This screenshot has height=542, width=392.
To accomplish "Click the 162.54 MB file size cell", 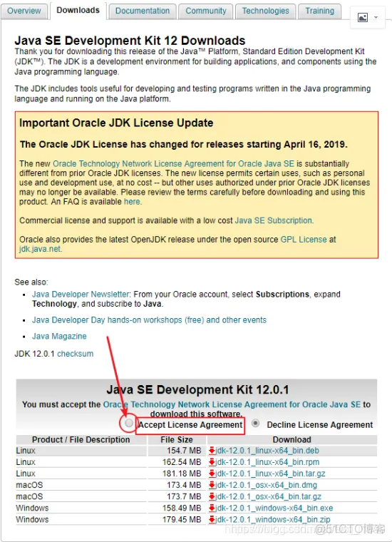I will point(177,462).
